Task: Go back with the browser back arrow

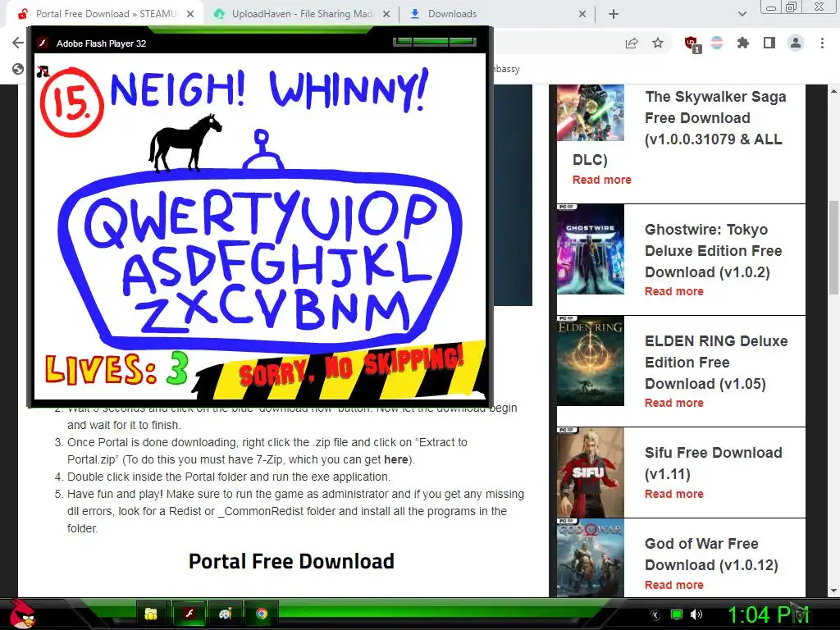Action: pos(18,43)
